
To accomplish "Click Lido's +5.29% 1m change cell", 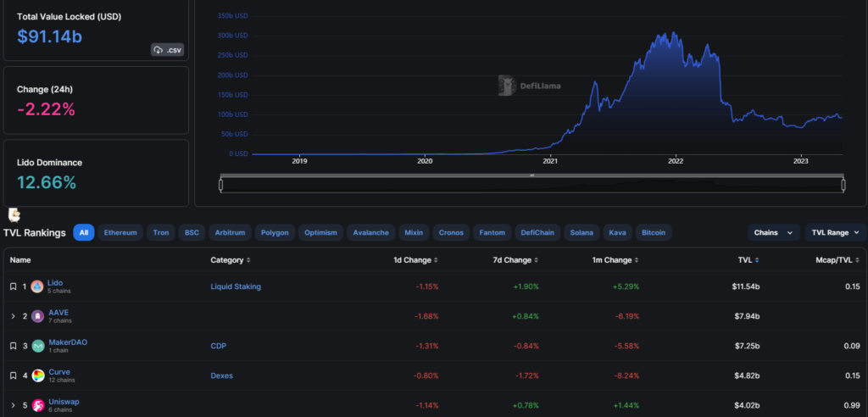I will [626, 286].
